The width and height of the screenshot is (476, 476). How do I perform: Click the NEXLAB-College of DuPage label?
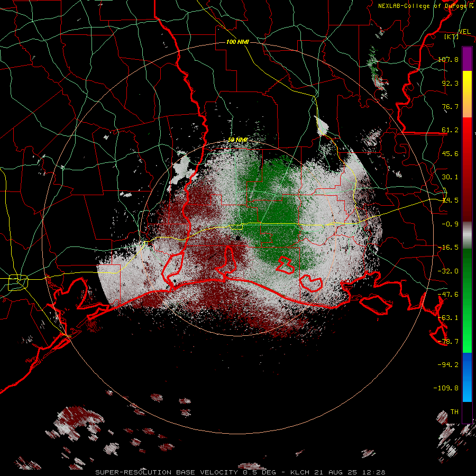click(x=423, y=6)
